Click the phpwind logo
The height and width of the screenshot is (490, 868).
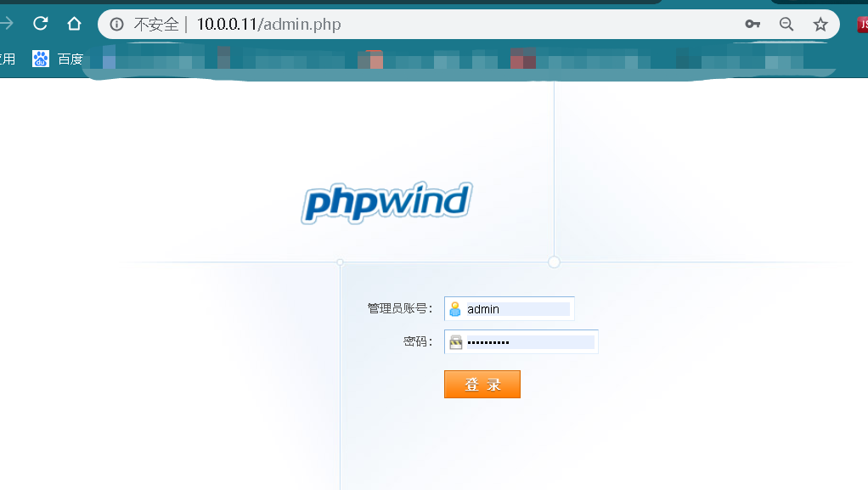(x=386, y=203)
